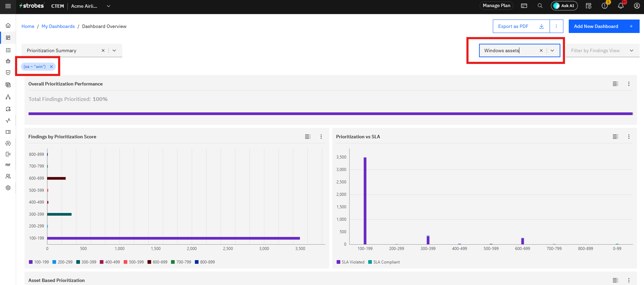Screen dimensions: 644x285
Task: Open the Filter by Findings View dropdown
Action: click(602, 50)
